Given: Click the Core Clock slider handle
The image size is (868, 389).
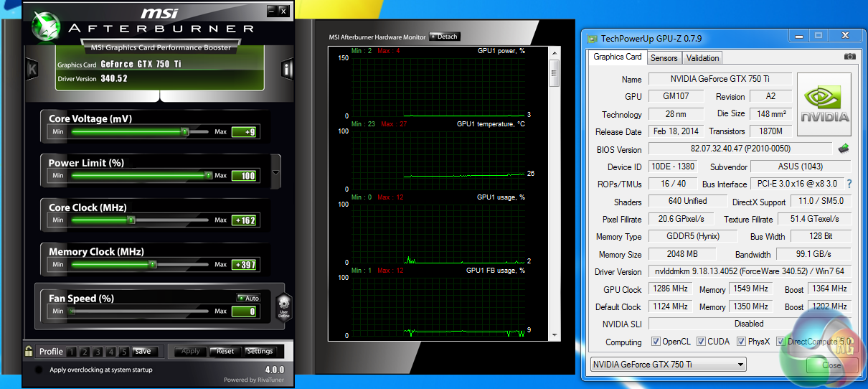Looking at the screenshot, I should click(131, 220).
